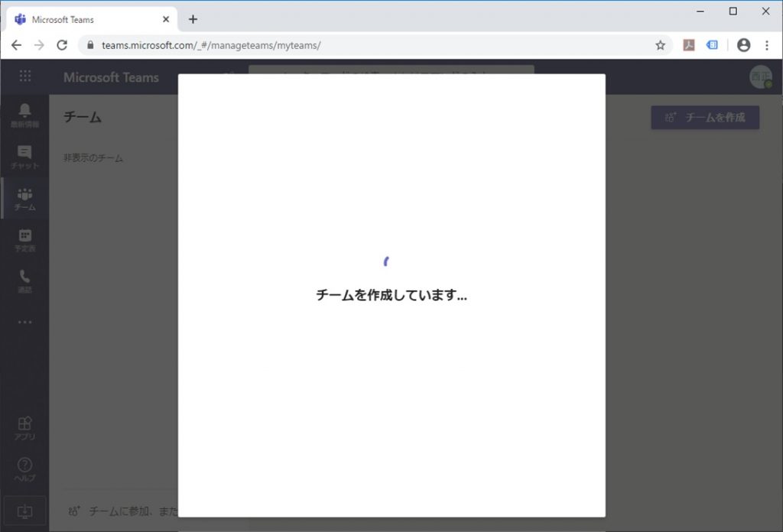Expand the 非表示のチーム section
This screenshot has width=783, height=532.
pos(93,158)
